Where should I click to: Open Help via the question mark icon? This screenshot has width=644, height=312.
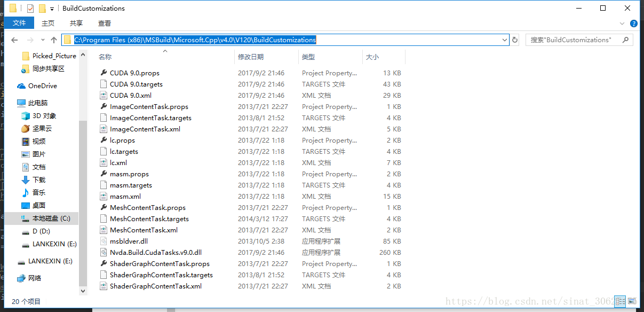[x=633, y=23]
